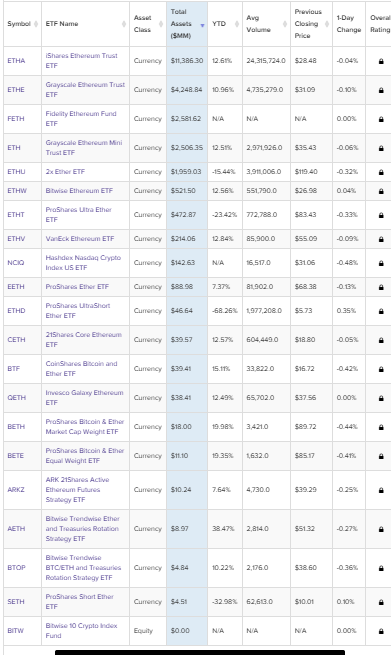391x655 pixels.
Task: Sort table by Symbol column arrows
Action: 36,24
